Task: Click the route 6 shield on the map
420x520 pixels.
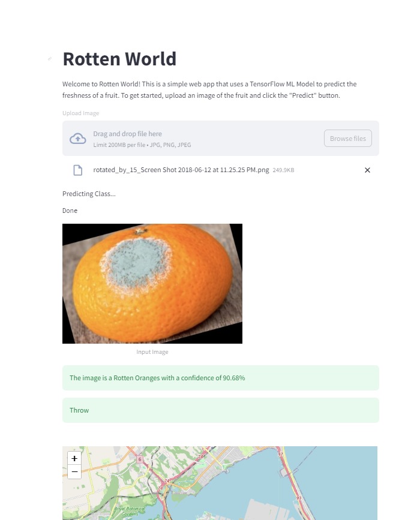Action: 139,459
